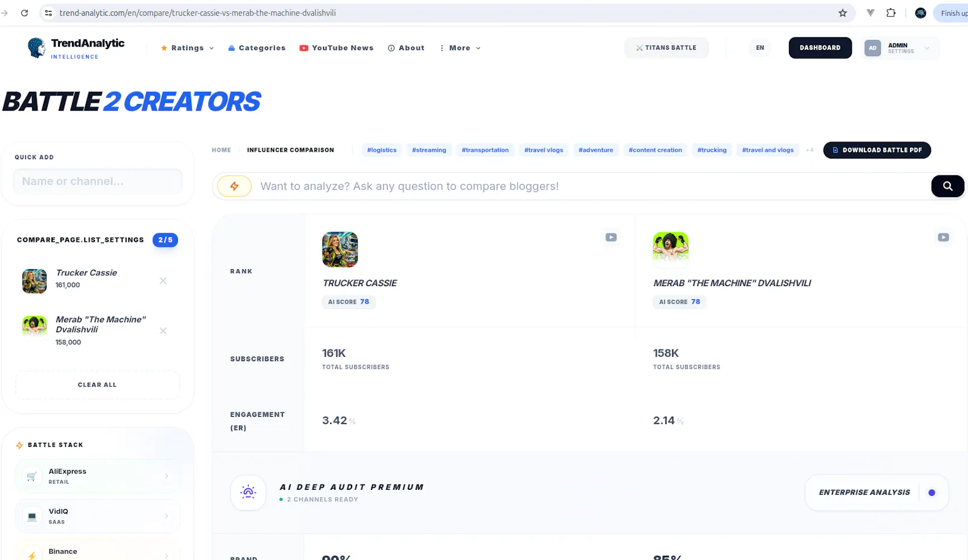Select the #content creation tag

coord(655,150)
